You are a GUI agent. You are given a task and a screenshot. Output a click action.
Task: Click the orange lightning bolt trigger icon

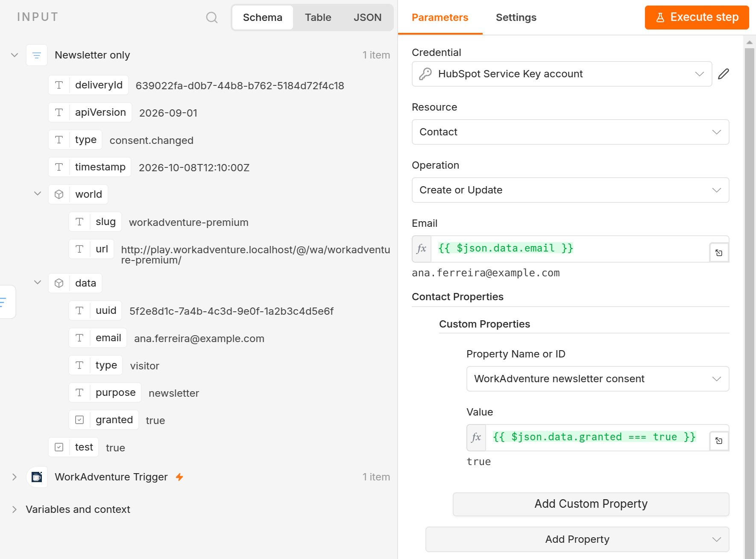point(179,477)
